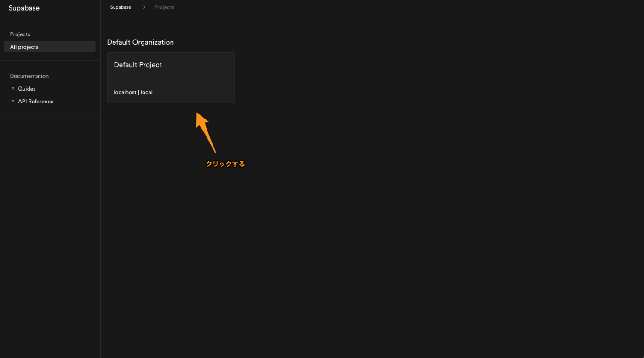Click the Supabase breadcrumb link
644x358 pixels.
tap(121, 7)
